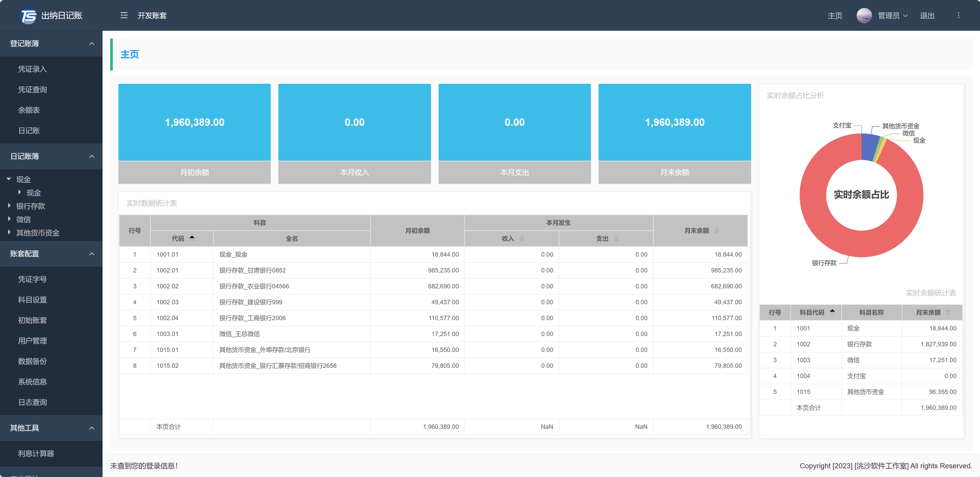Click 96,355.00 value in balance table
Screen dimensions: 980x477
pyautogui.click(x=942, y=392)
